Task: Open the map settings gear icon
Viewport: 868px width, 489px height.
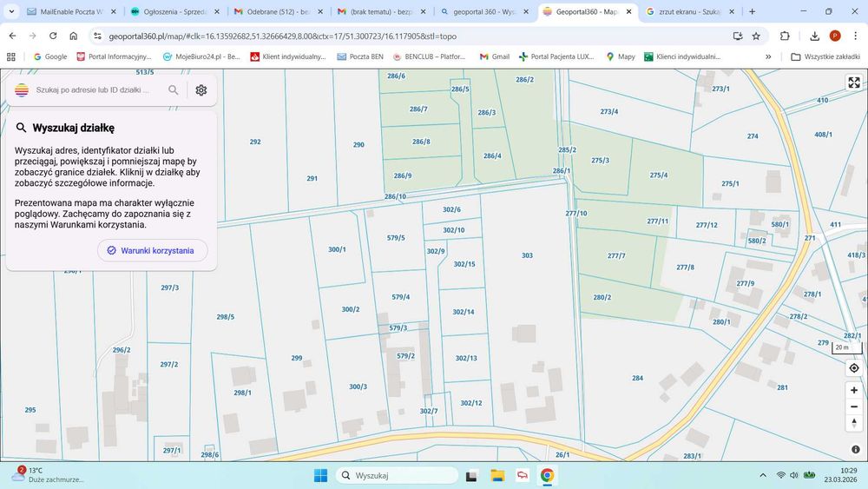Action: pos(201,89)
